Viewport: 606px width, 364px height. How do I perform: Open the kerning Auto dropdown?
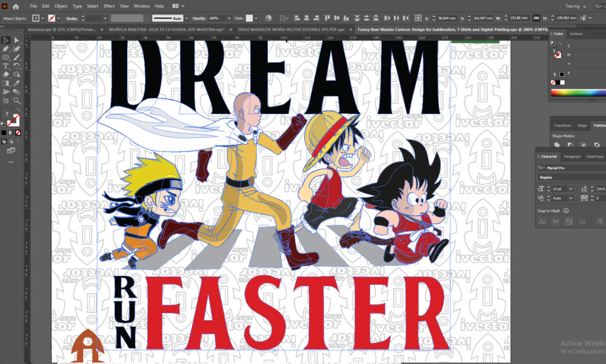tap(571, 198)
